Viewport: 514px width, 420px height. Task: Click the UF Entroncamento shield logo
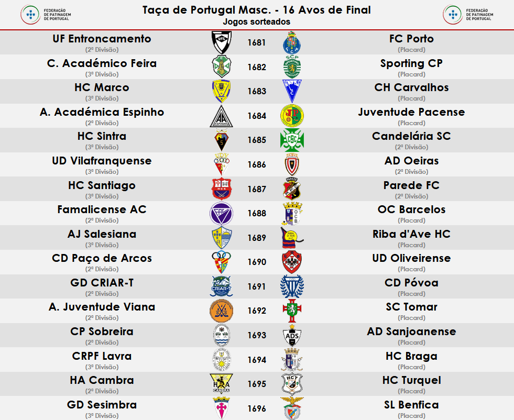pos(222,42)
